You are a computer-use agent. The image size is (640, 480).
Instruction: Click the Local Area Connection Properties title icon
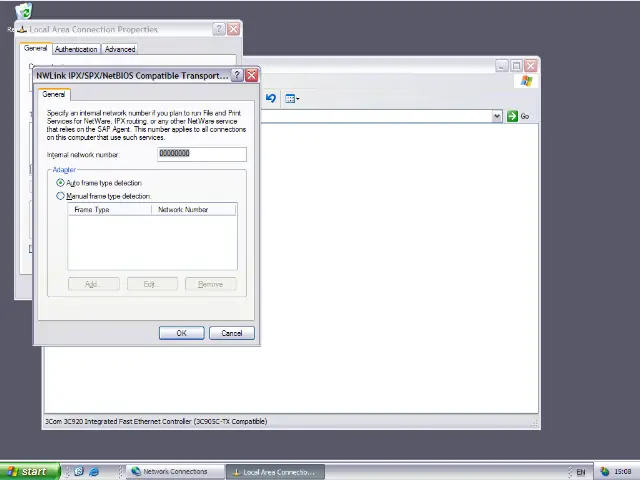(22, 29)
